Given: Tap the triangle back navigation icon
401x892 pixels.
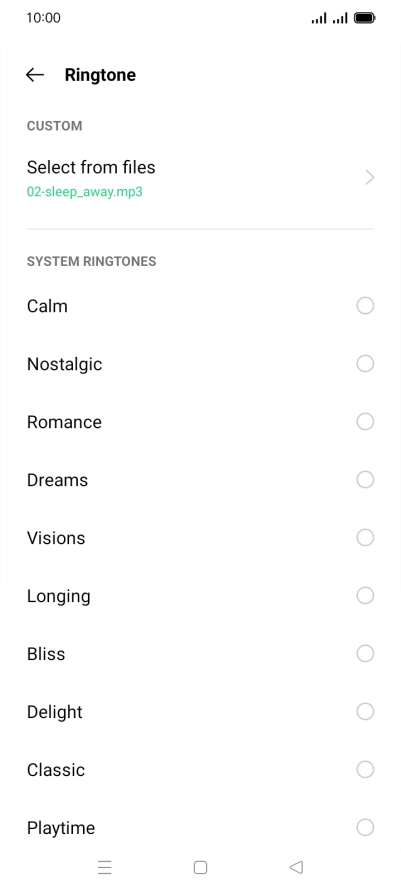Looking at the screenshot, I should point(296,867).
